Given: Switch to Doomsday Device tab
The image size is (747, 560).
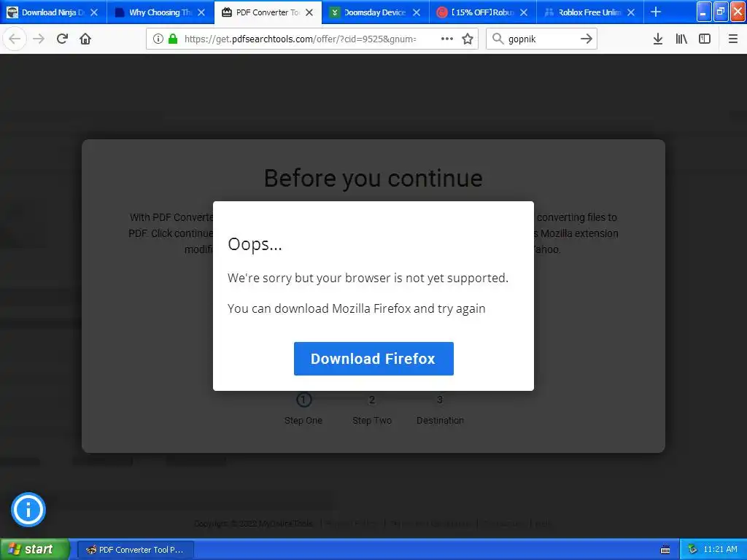Looking at the screenshot, I should pos(369,12).
